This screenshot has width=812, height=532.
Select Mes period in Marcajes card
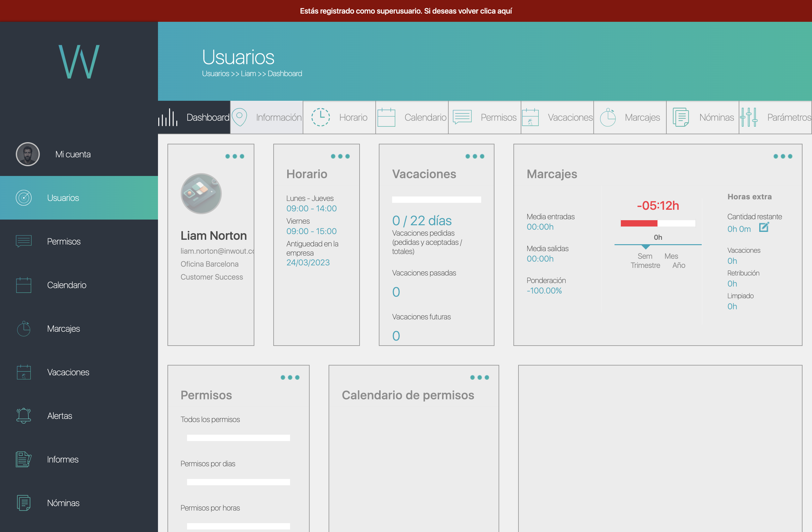(x=671, y=256)
